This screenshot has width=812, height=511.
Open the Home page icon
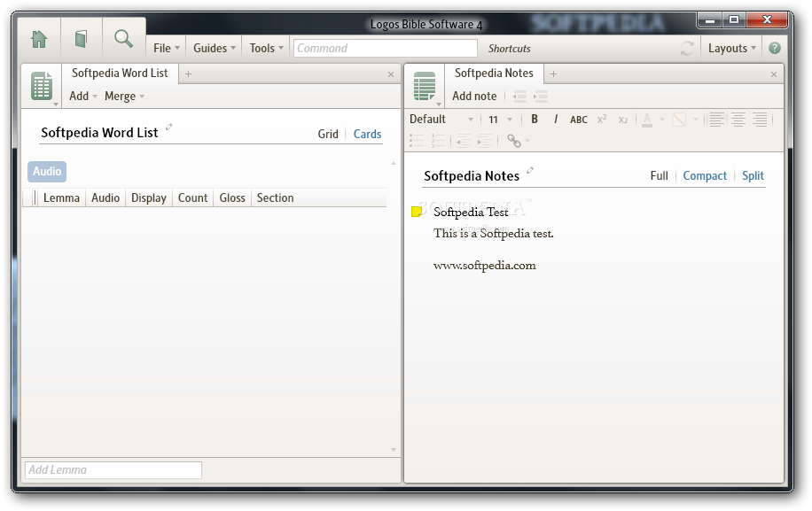click(x=39, y=39)
